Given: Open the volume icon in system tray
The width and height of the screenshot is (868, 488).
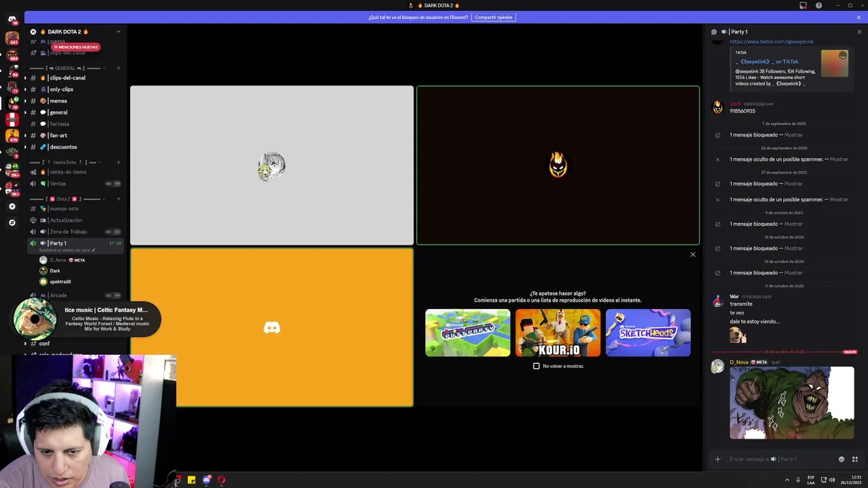Looking at the screenshot, I should (x=832, y=480).
